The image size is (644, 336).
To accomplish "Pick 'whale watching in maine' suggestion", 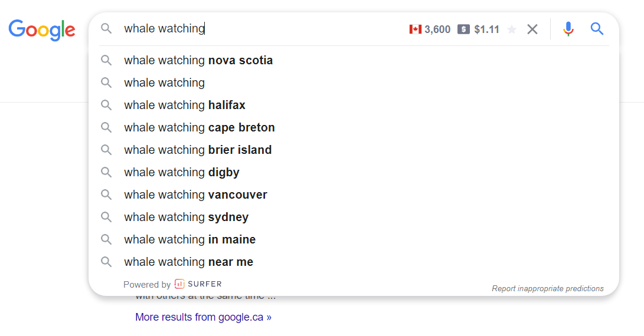I will point(189,239).
